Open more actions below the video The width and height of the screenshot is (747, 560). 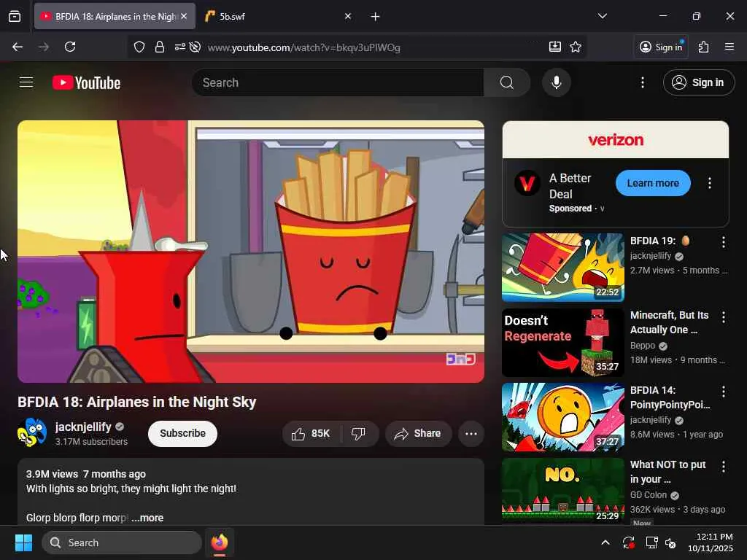coord(471,433)
